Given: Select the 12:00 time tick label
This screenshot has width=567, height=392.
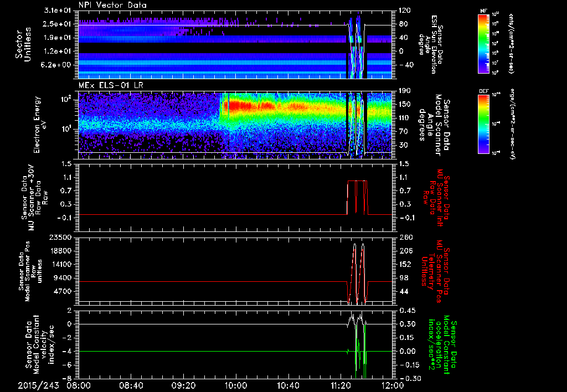Looking at the screenshot, I should (x=393, y=385).
